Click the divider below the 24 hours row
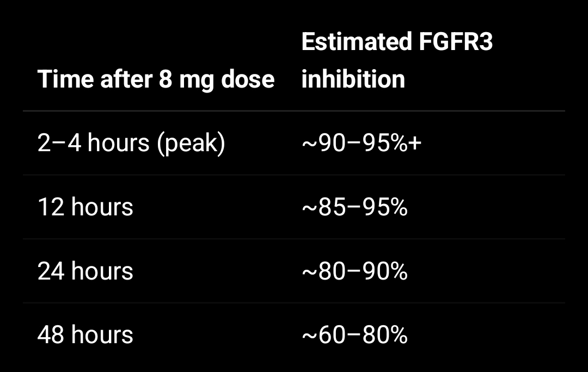The image size is (588, 372). [x=294, y=303]
